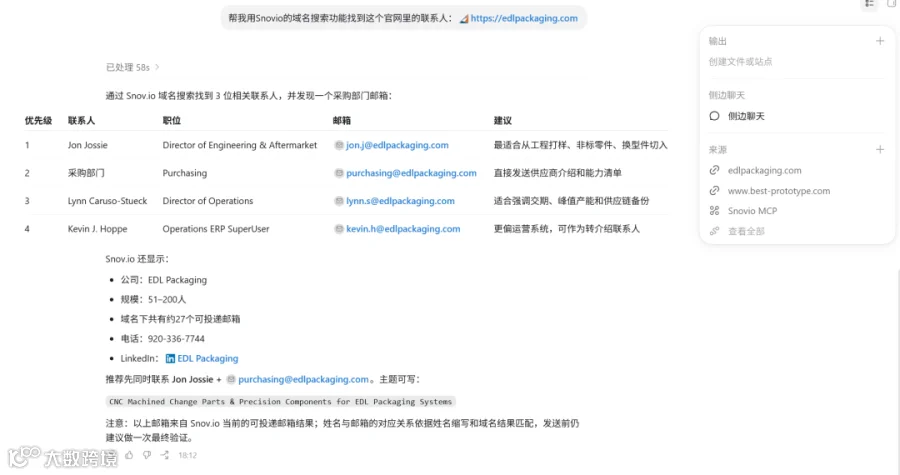900x475 pixels.
Task: Click the 邮箱 column header
Action: point(342,120)
